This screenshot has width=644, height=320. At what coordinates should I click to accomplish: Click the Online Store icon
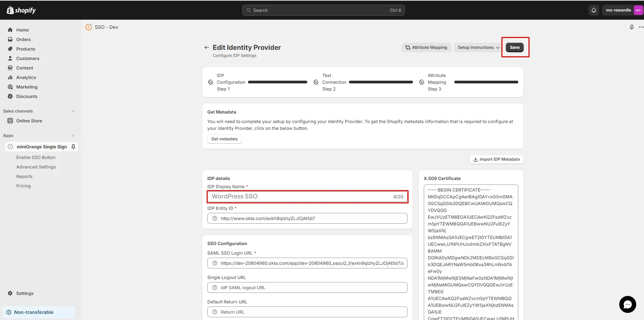click(x=10, y=121)
